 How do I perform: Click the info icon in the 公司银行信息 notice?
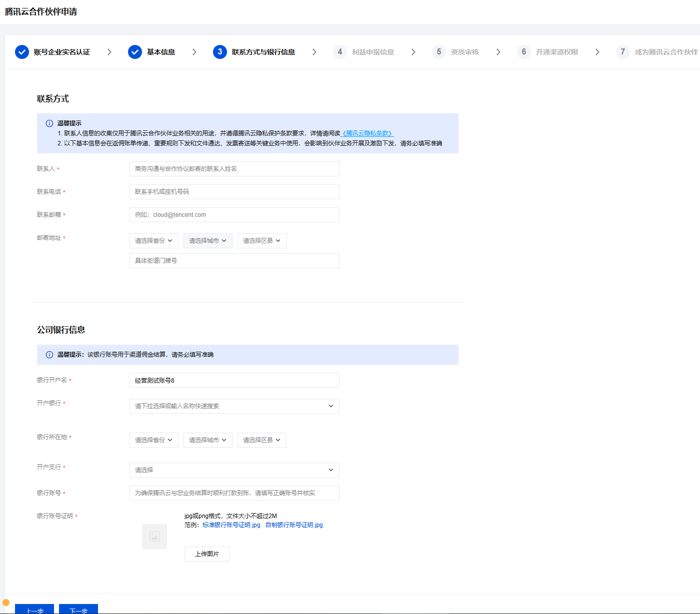point(49,355)
